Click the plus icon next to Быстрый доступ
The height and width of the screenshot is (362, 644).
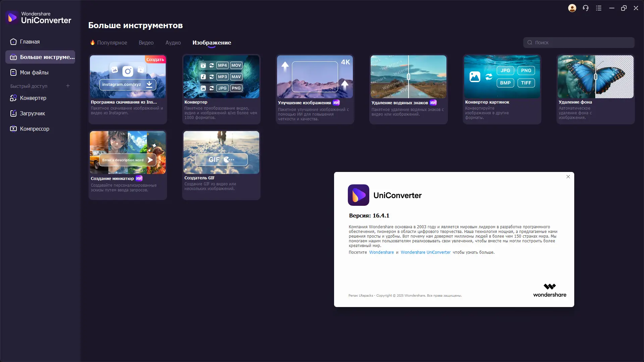tap(68, 86)
